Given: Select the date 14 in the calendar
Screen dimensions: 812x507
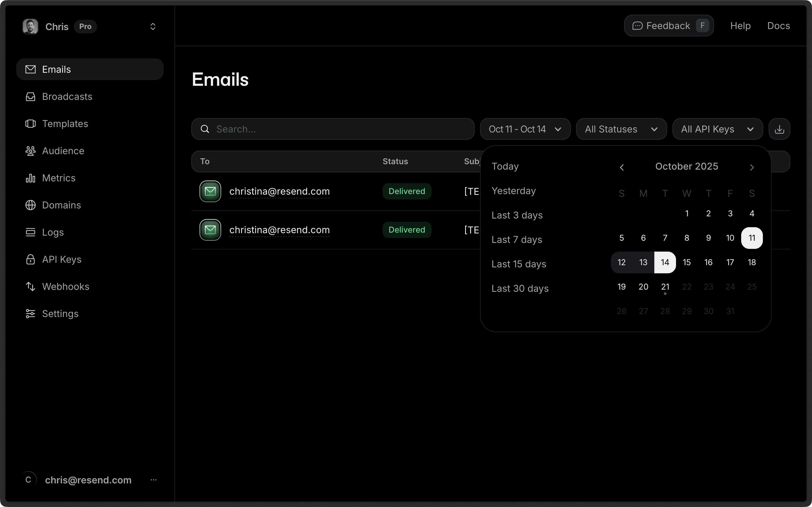Looking at the screenshot, I should (665, 262).
